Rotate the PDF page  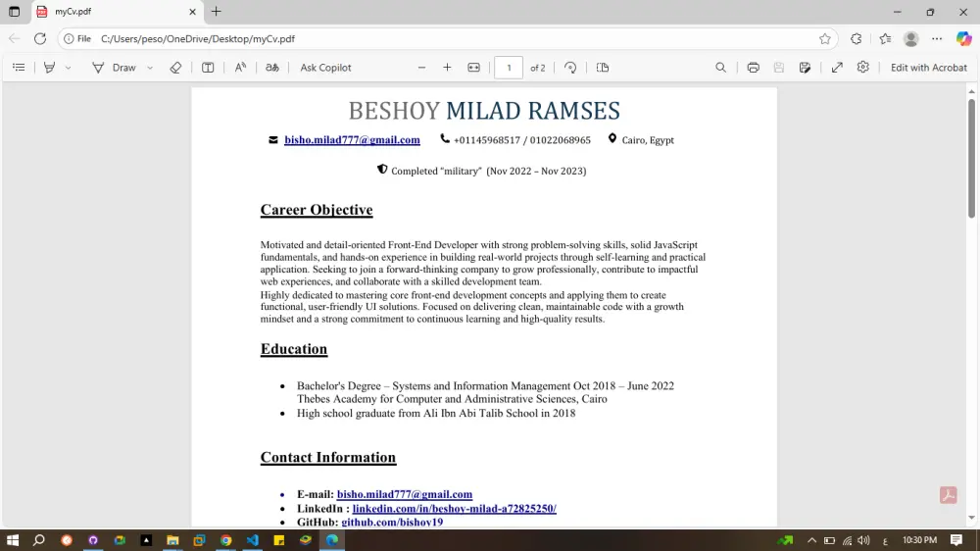click(x=570, y=68)
